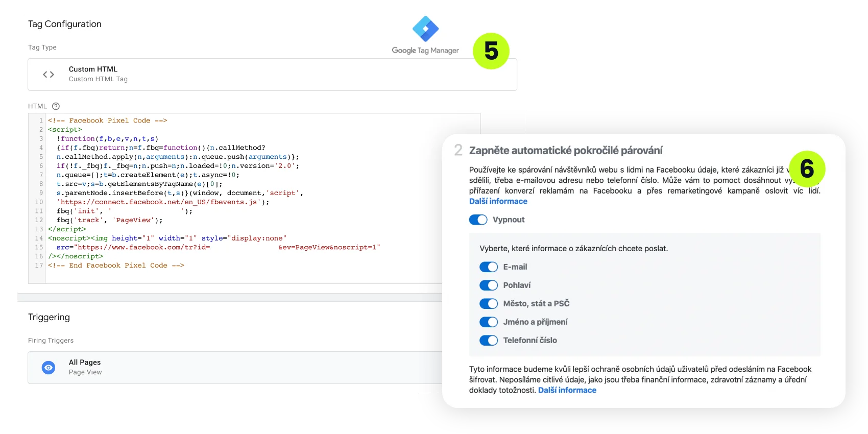The width and height of the screenshot is (868, 434).
Task: Open first Další informace link under description
Action: pyautogui.click(x=498, y=201)
